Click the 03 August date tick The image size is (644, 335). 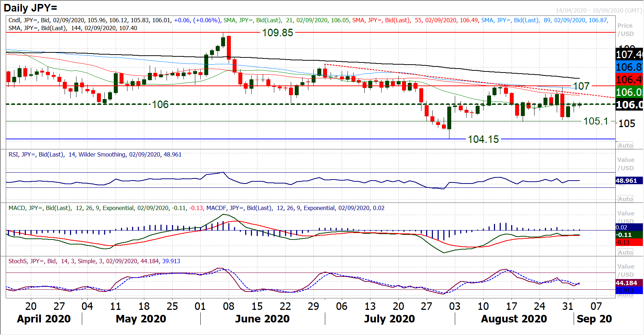tap(455, 306)
